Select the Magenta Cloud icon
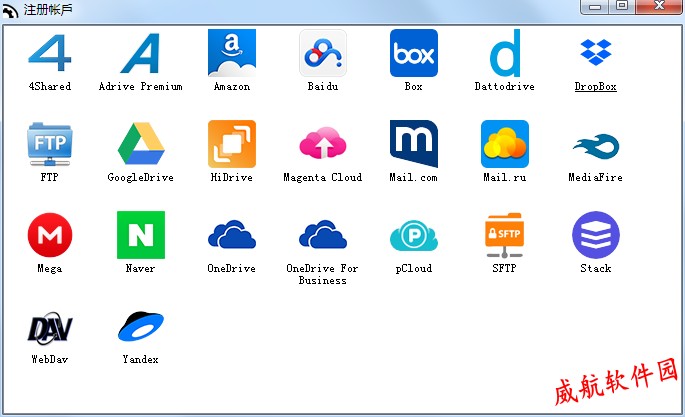 (323, 142)
